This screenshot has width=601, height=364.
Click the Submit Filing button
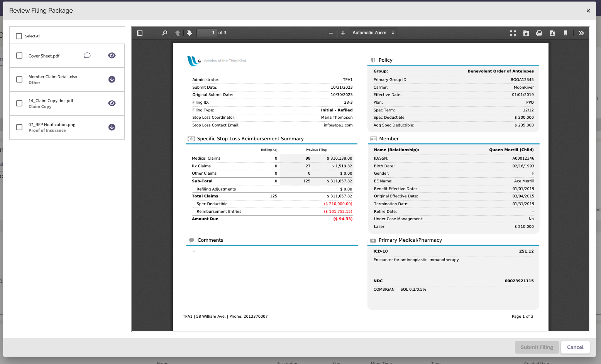point(537,347)
